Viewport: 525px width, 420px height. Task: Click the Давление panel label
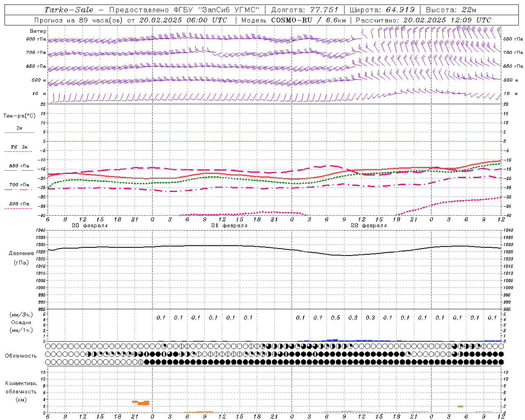[x=21, y=253]
